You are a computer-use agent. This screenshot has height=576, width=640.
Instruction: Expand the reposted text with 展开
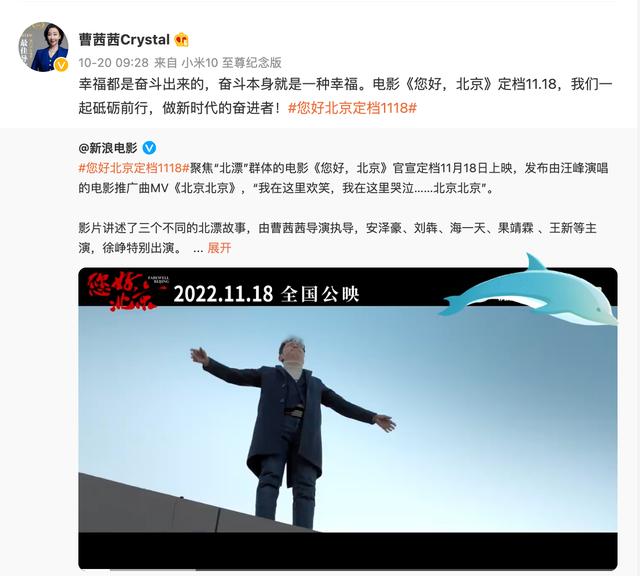219,248
